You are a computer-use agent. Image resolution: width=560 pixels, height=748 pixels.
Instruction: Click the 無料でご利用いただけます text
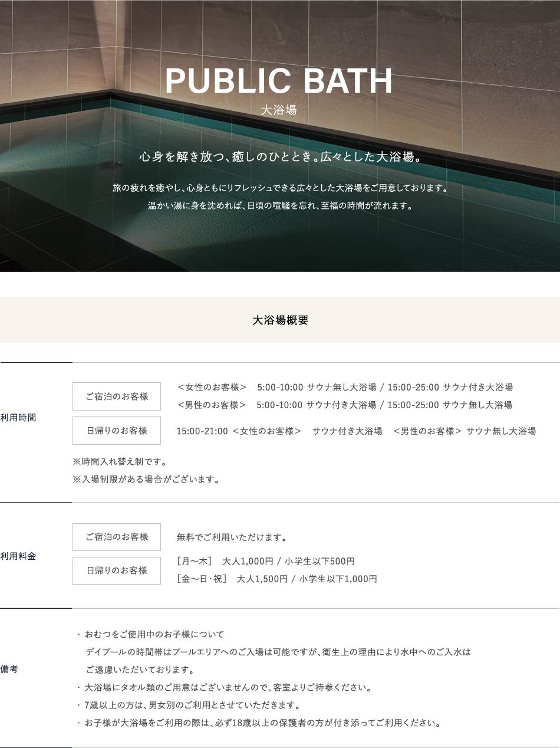coord(232,538)
